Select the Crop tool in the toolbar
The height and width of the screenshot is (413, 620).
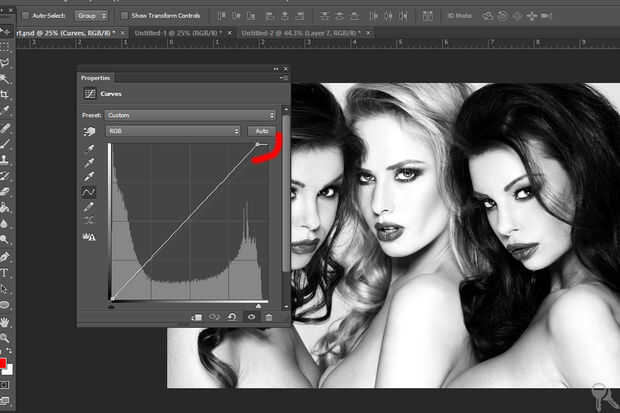tap(5, 95)
